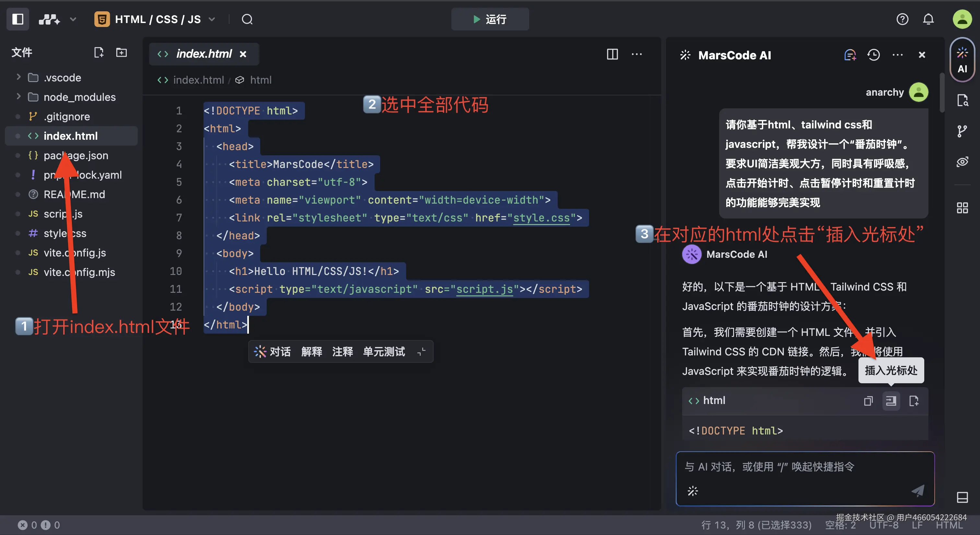Click the new file icon in file panel
The width and height of the screenshot is (980, 535).
(x=99, y=52)
